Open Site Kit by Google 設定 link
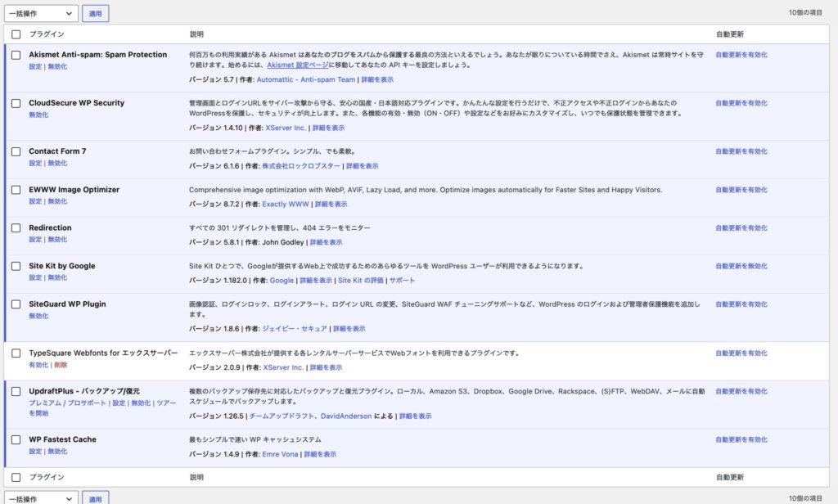The height and width of the screenshot is (504, 838). pos(35,278)
